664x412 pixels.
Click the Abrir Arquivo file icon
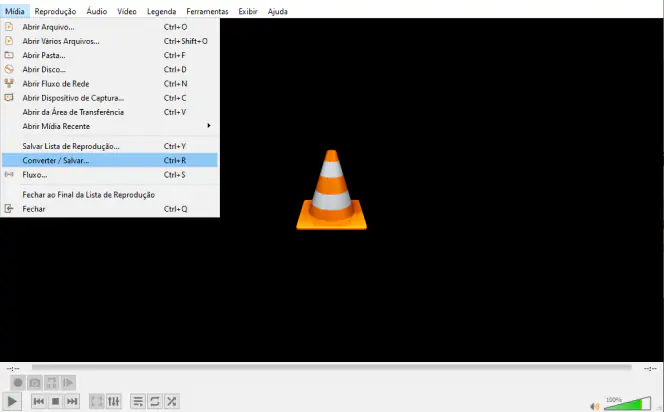coord(9,27)
